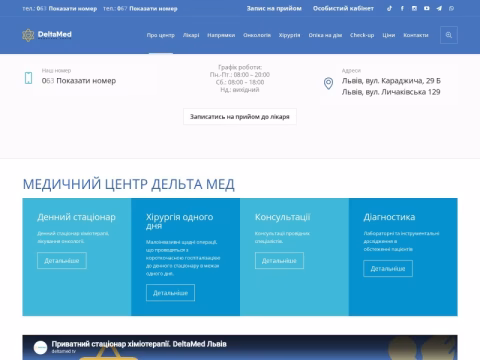480x360 pixels.
Task: Click the Денний стаціонар card heading
Action: pos(76,217)
